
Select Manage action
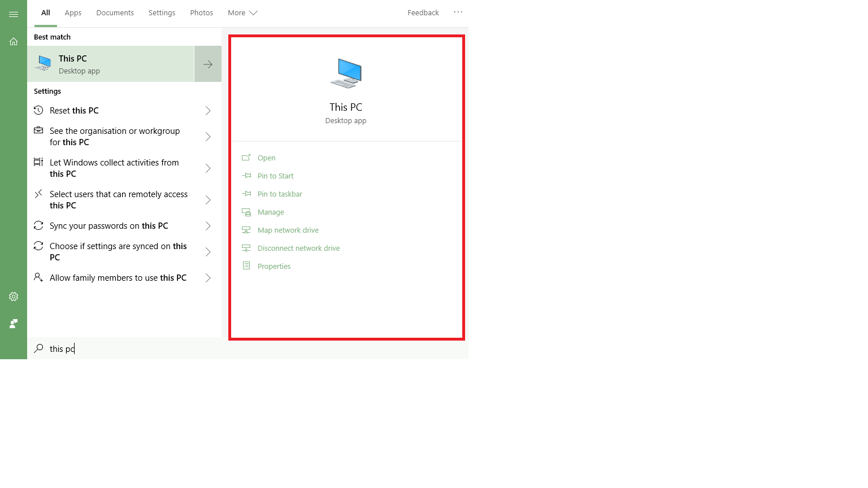(x=271, y=212)
